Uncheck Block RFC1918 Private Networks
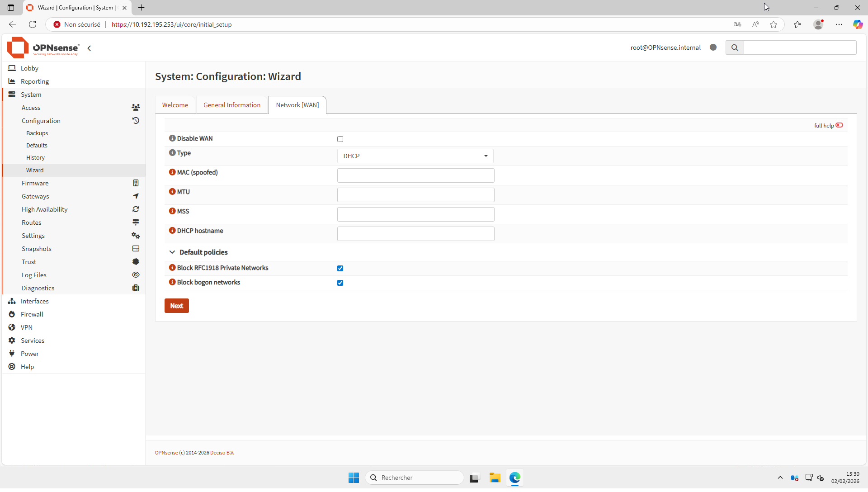The image size is (868, 492). [340, 269]
